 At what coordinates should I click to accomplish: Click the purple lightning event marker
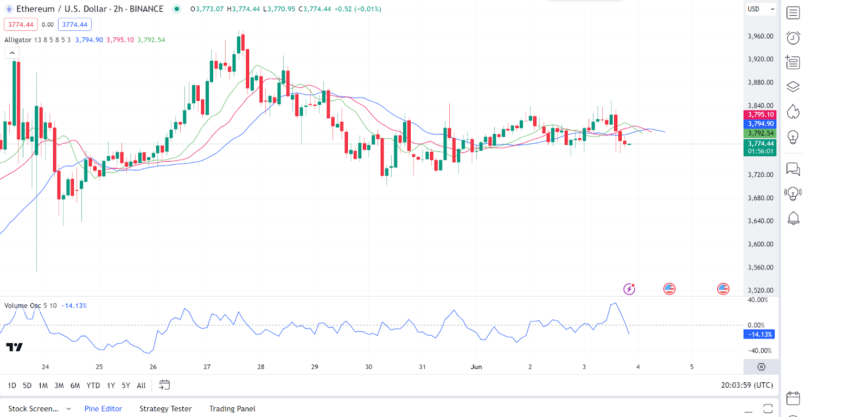click(x=629, y=289)
